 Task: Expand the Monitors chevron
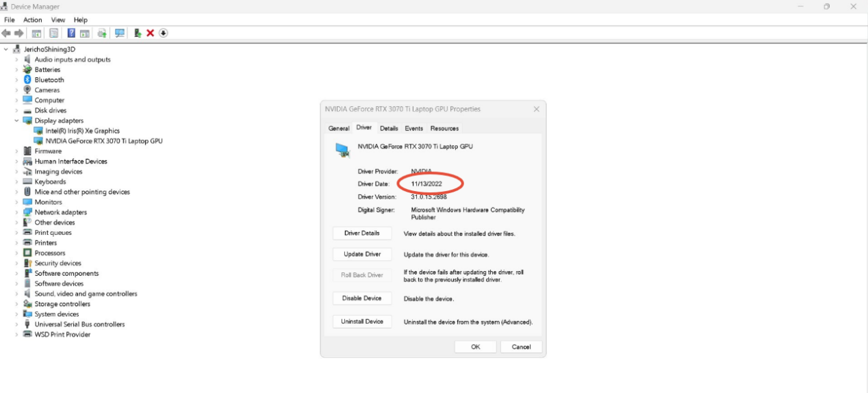click(16, 202)
